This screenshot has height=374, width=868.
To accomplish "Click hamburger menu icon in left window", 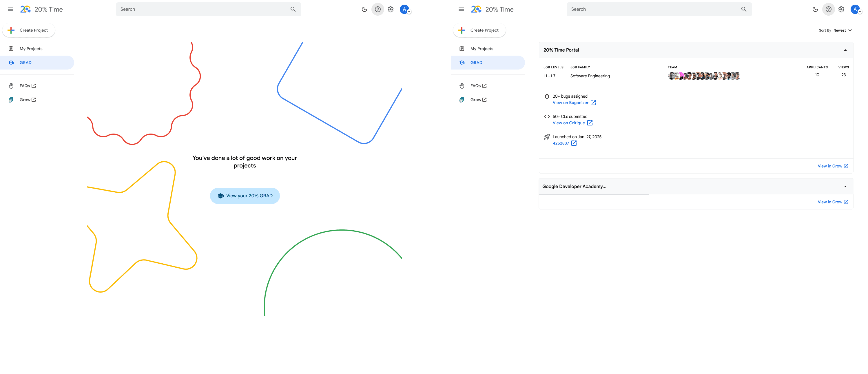I will click(10, 9).
